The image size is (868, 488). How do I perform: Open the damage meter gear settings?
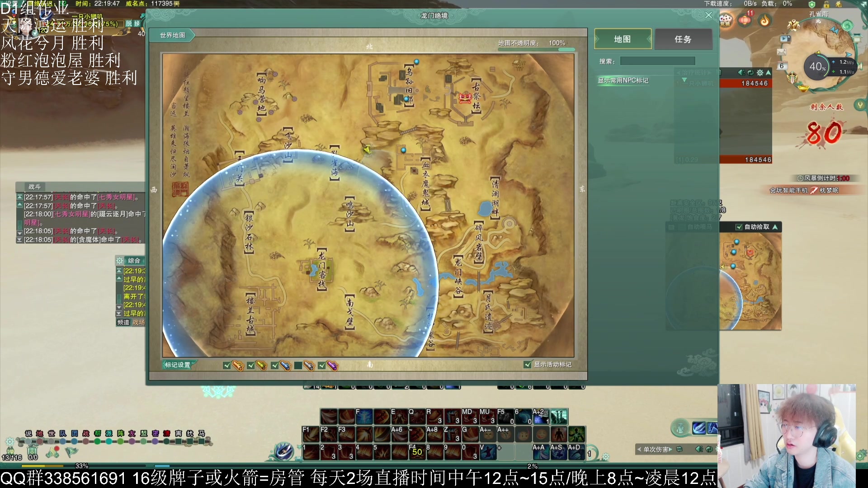coord(760,73)
